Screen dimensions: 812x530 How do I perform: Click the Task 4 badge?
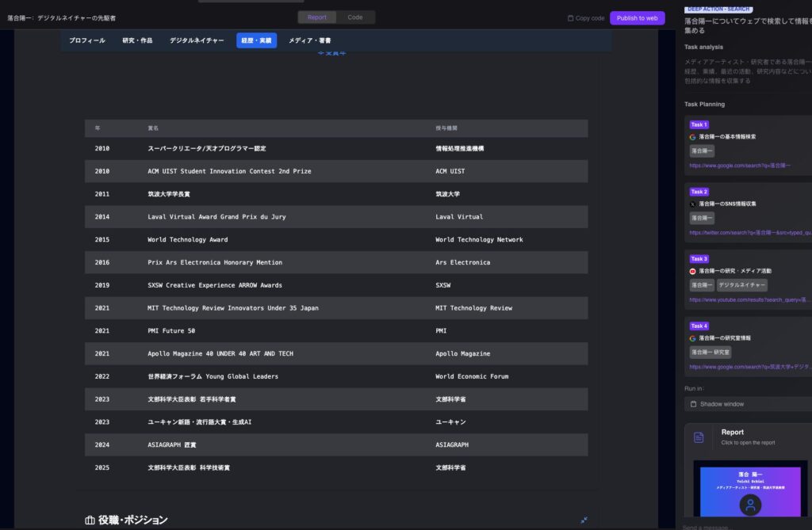click(x=699, y=326)
